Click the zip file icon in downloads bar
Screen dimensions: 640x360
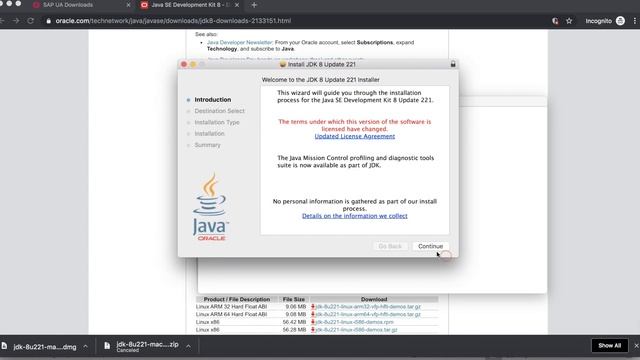pos(107,346)
